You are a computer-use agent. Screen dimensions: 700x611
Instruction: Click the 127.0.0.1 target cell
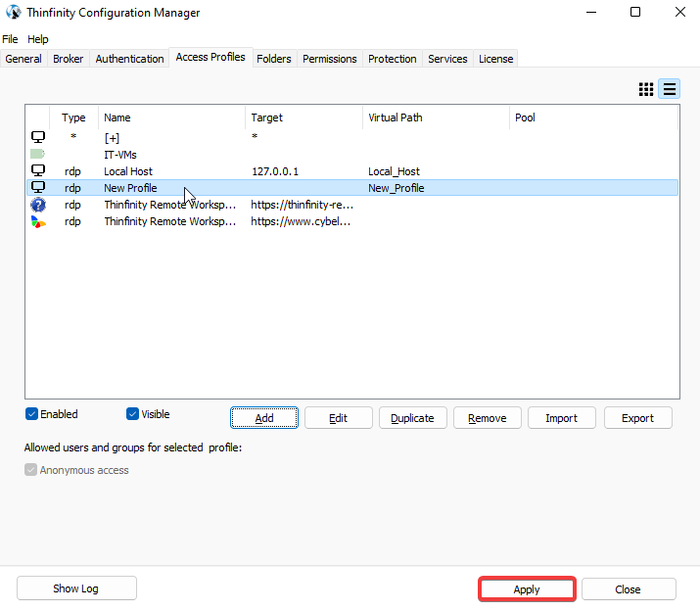pyautogui.click(x=275, y=171)
